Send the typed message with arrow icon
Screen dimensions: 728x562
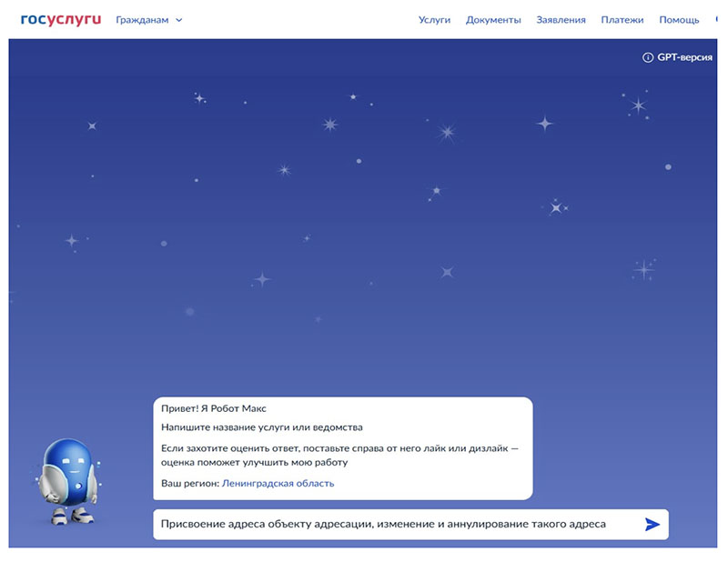(652, 525)
